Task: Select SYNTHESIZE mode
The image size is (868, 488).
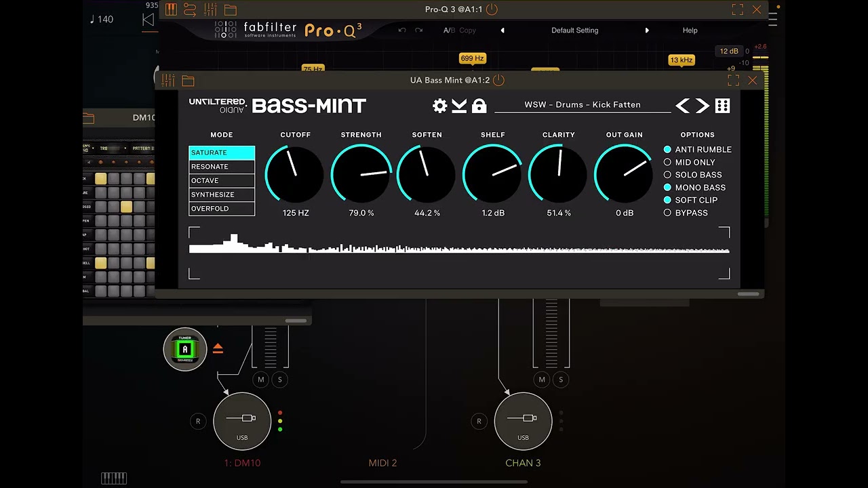Action: (x=222, y=195)
